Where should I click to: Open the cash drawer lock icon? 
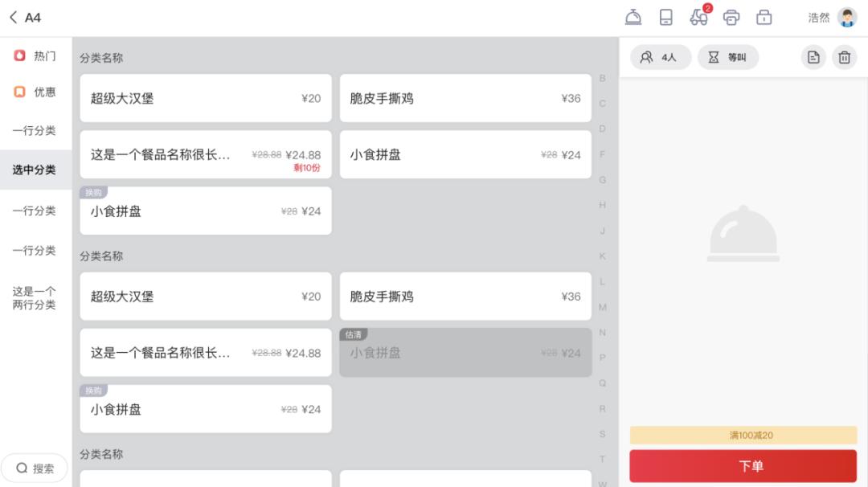point(764,17)
